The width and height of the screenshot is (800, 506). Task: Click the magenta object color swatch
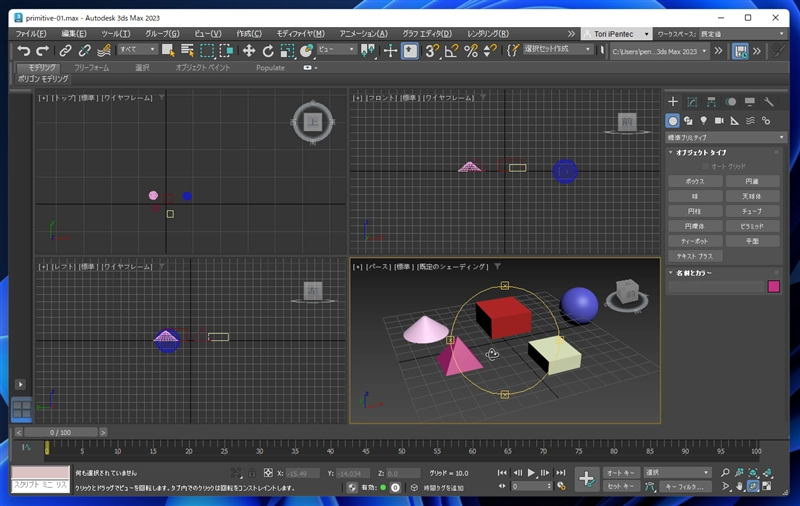(x=773, y=287)
